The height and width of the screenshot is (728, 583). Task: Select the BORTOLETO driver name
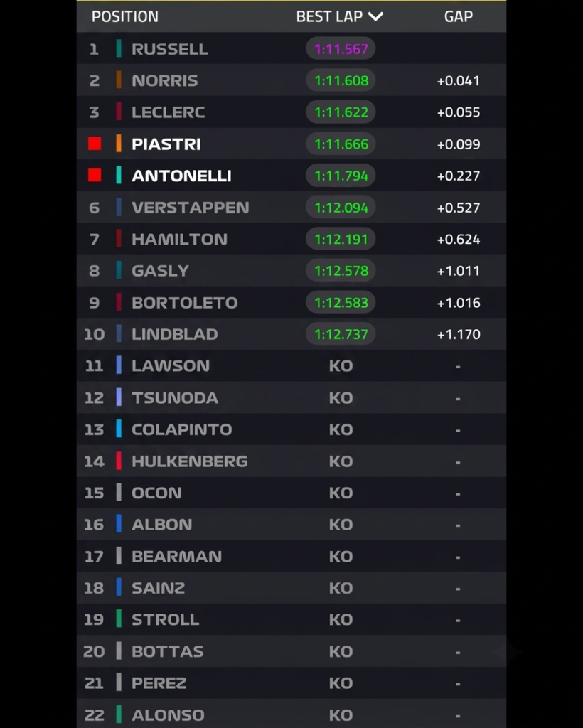pyautogui.click(x=184, y=303)
